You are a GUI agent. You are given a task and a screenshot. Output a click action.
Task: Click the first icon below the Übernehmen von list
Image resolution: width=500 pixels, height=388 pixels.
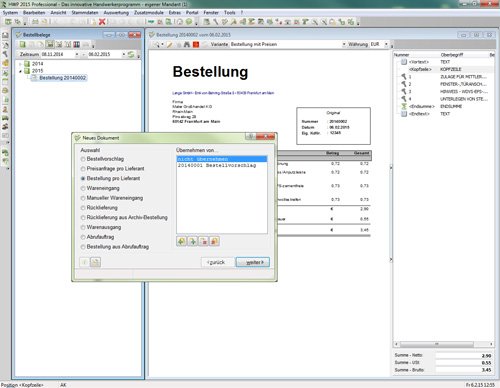tap(182, 241)
